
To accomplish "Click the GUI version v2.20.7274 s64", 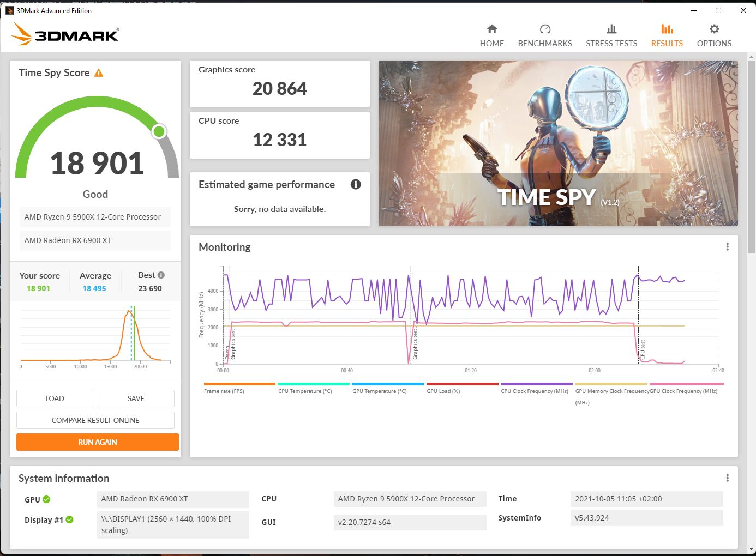I will click(x=410, y=522).
